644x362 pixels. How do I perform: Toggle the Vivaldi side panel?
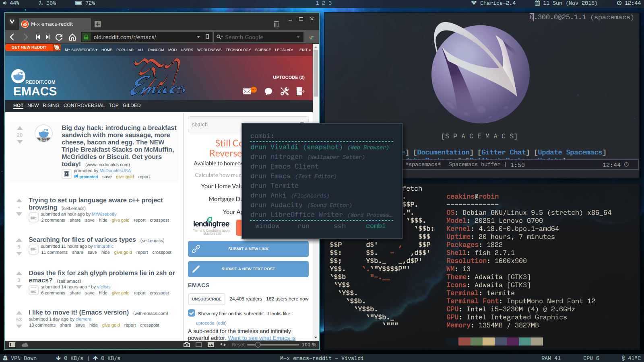(x=12, y=345)
